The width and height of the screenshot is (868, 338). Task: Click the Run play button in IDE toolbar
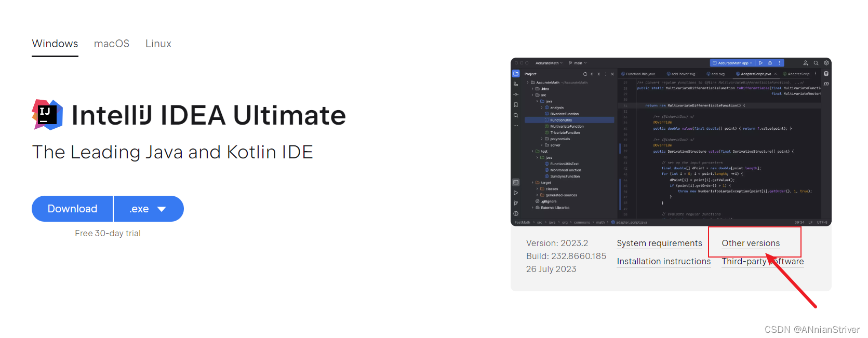click(x=760, y=63)
